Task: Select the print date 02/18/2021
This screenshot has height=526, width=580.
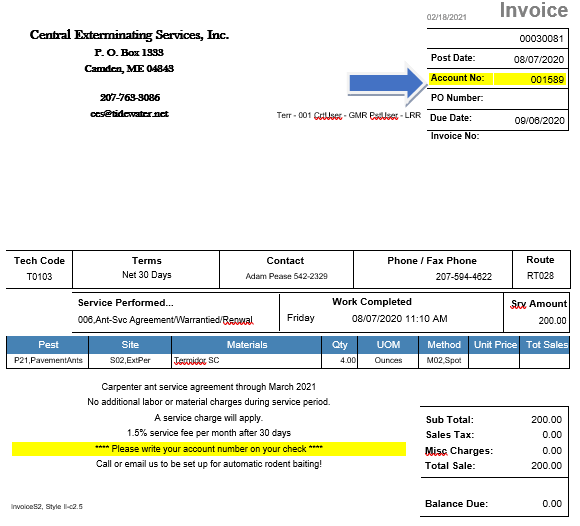Action: (446, 17)
